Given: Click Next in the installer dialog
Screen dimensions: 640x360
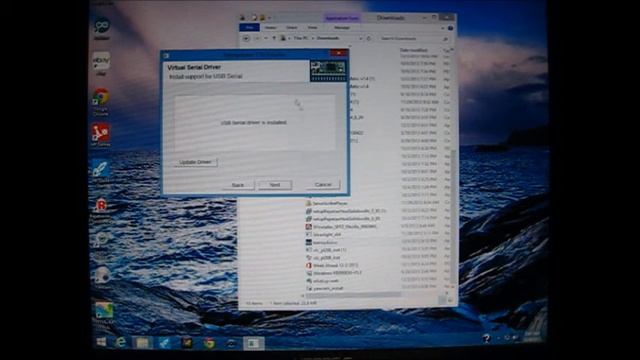Looking at the screenshot, I should [x=275, y=185].
